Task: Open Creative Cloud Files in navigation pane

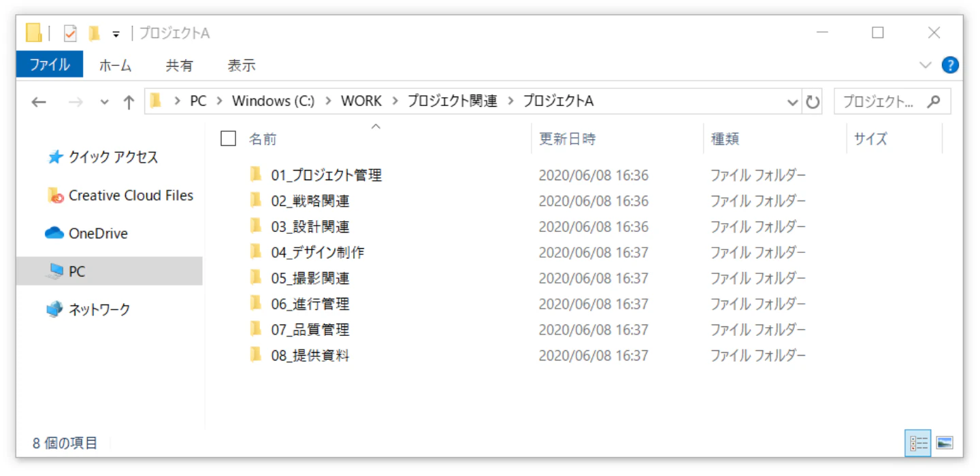Action: point(120,195)
